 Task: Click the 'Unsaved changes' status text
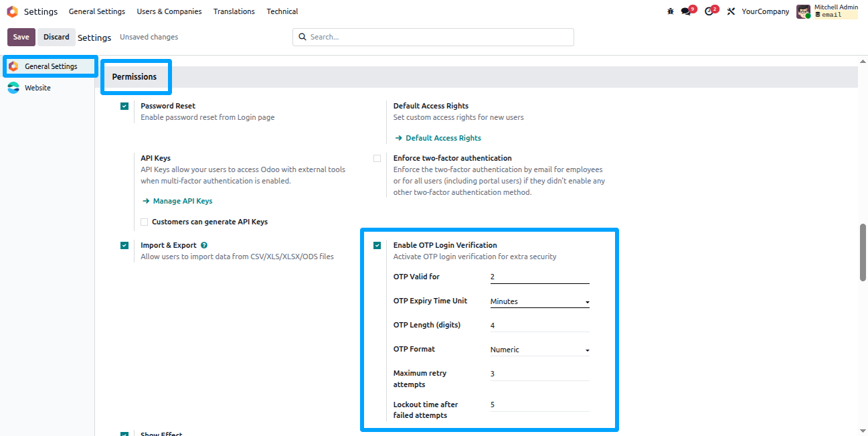(x=149, y=37)
